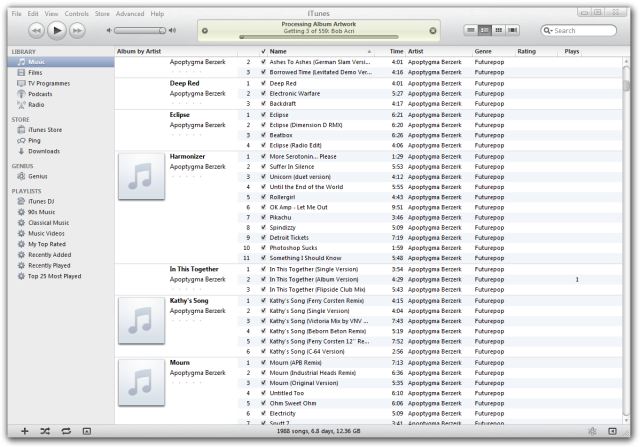Sort by the Time column header
The image size is (640, 447).
pyautogui.click(x=390, y=51)
